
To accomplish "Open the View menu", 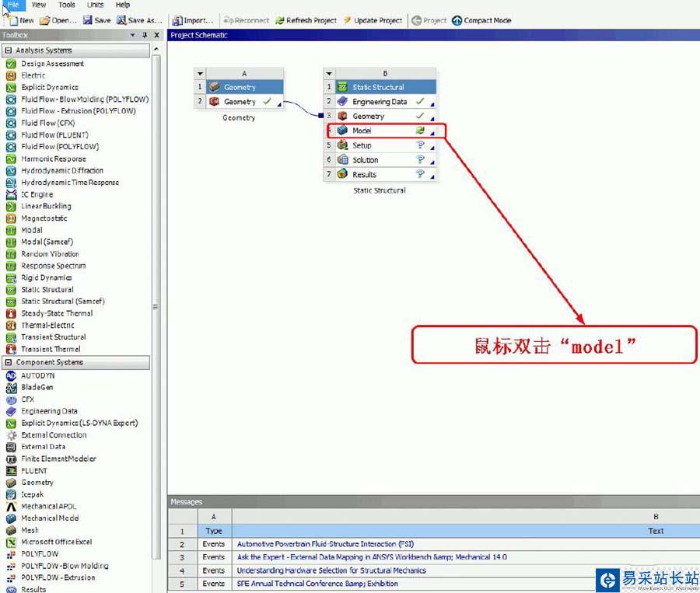I will tap(39, 5).
